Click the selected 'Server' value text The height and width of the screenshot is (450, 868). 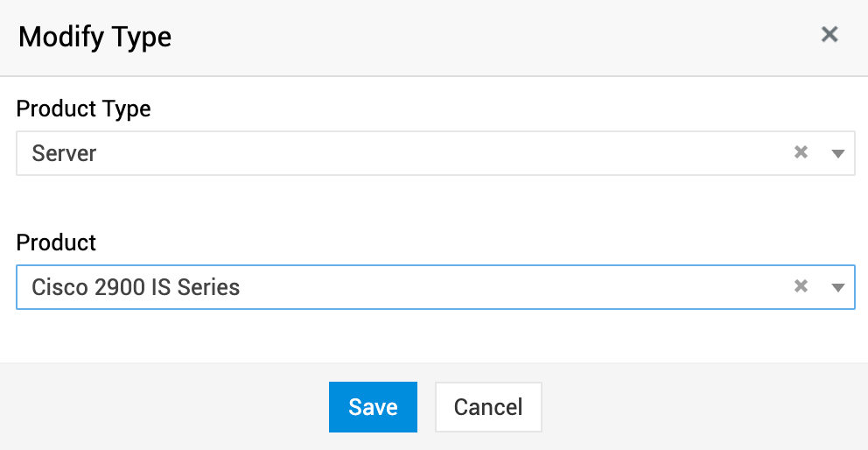pyautogui.click(x=64, y=153)
